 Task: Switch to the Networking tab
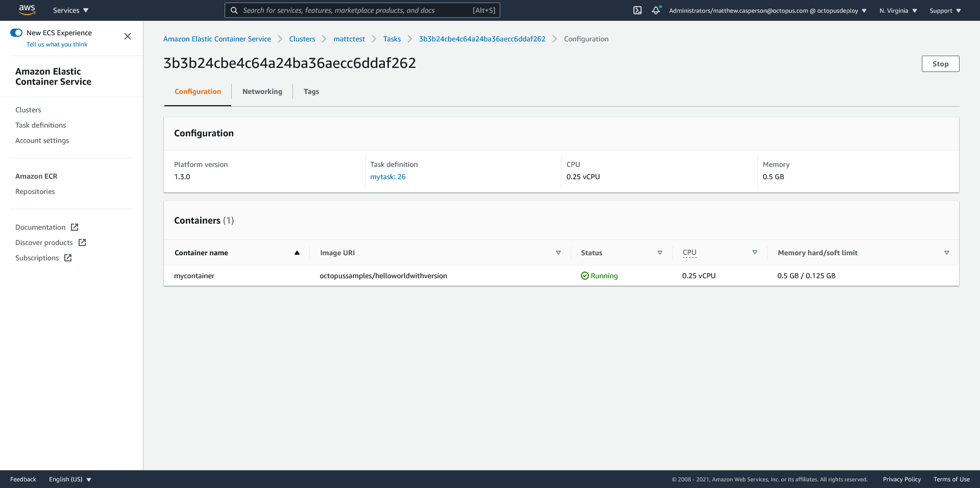pos(262,91)
